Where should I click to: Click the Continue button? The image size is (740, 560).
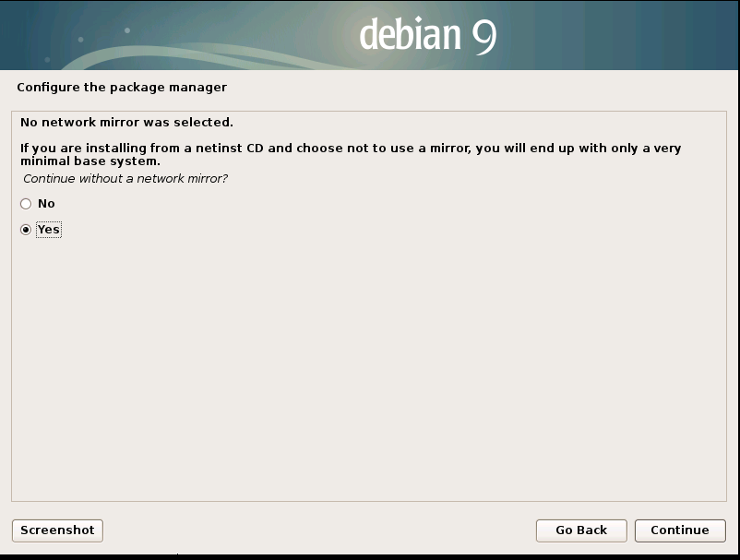[x=680, y=530]
